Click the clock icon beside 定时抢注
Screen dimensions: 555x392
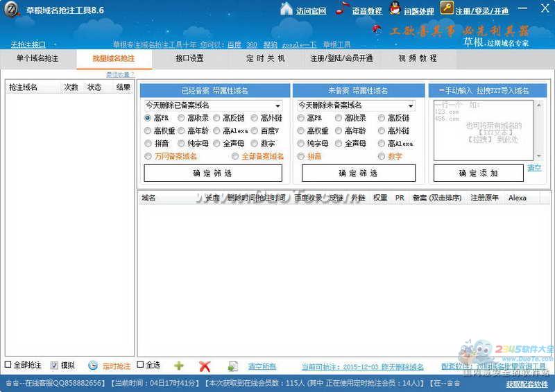93,366
